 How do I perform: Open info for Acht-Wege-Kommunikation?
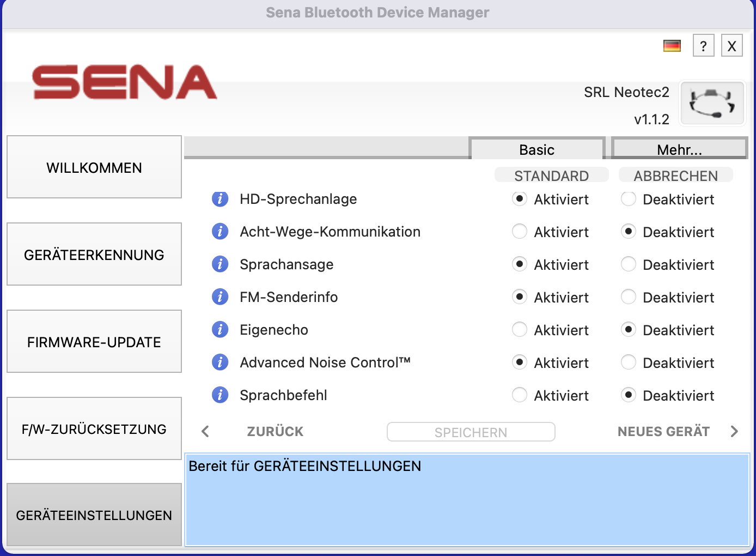tap(220, 232)
